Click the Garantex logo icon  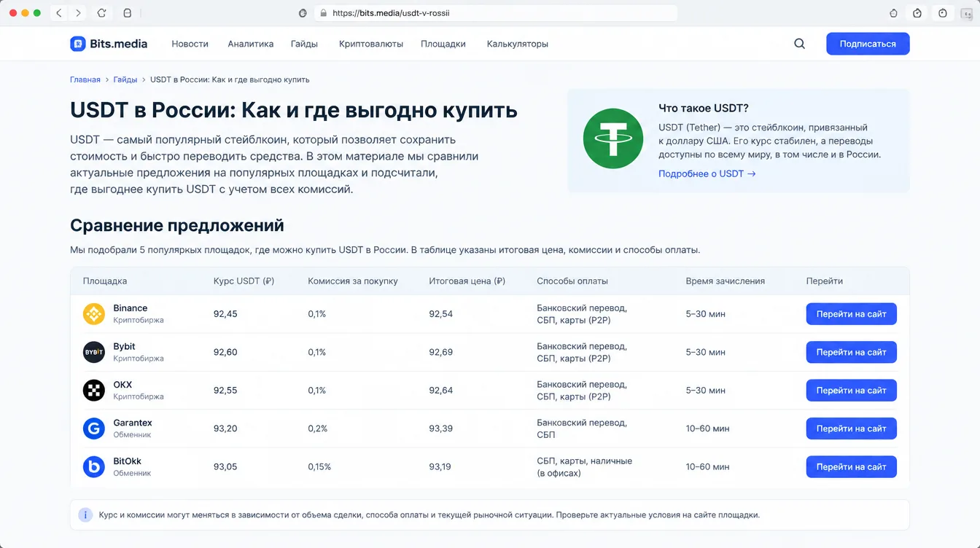[94, 428]
